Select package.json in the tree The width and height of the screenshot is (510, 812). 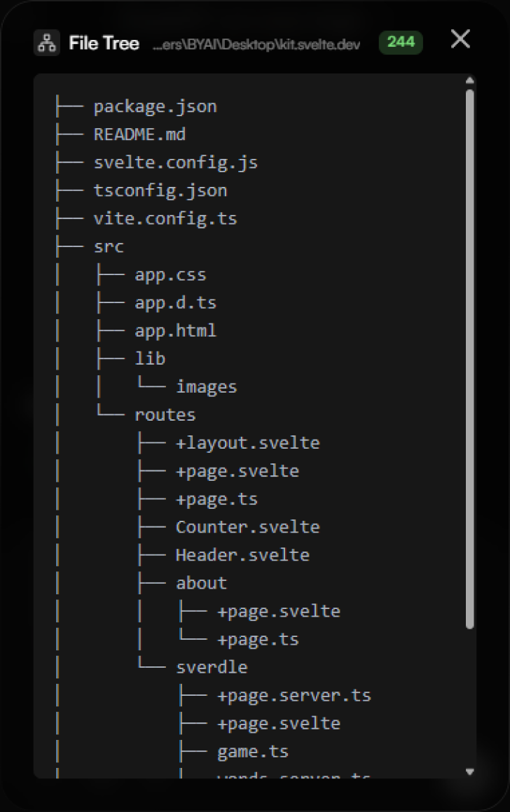(x=155, y=106)
